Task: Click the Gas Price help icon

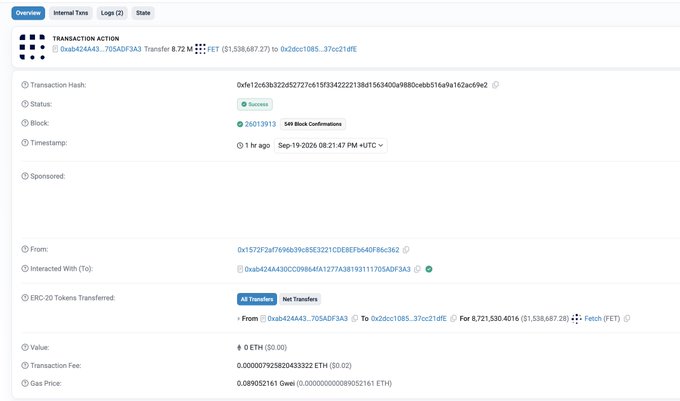Action: tap(25, 383)
